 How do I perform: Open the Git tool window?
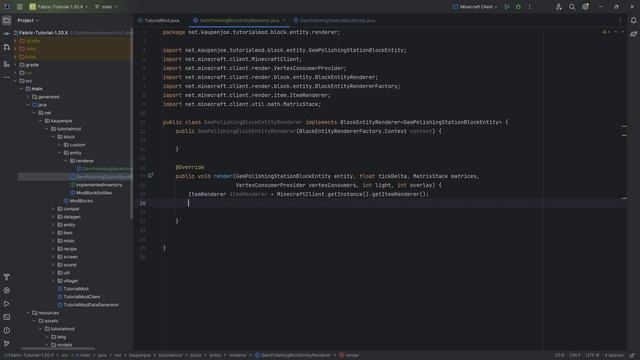tap(7, 344)
